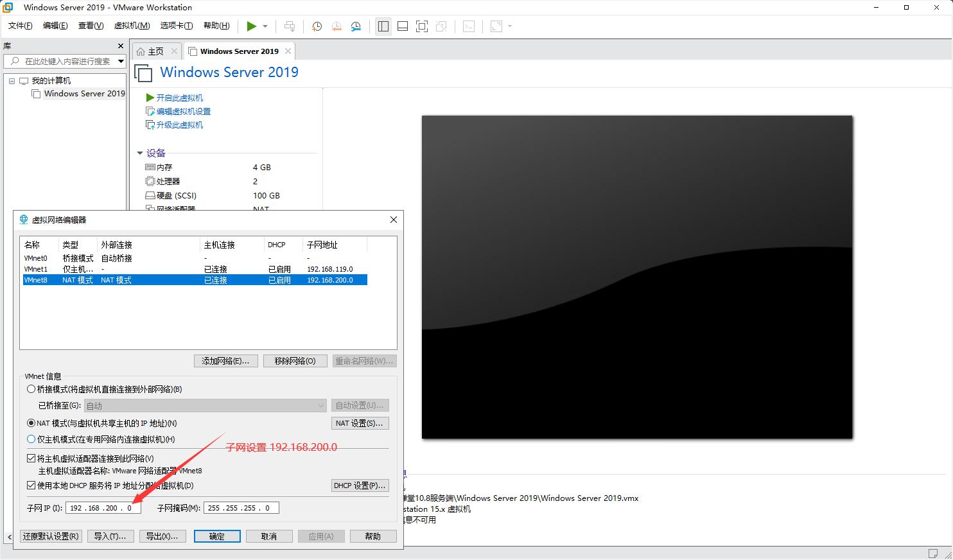Click the take snapshot clock icon
953x560 pixels.
tap(317, 26)
